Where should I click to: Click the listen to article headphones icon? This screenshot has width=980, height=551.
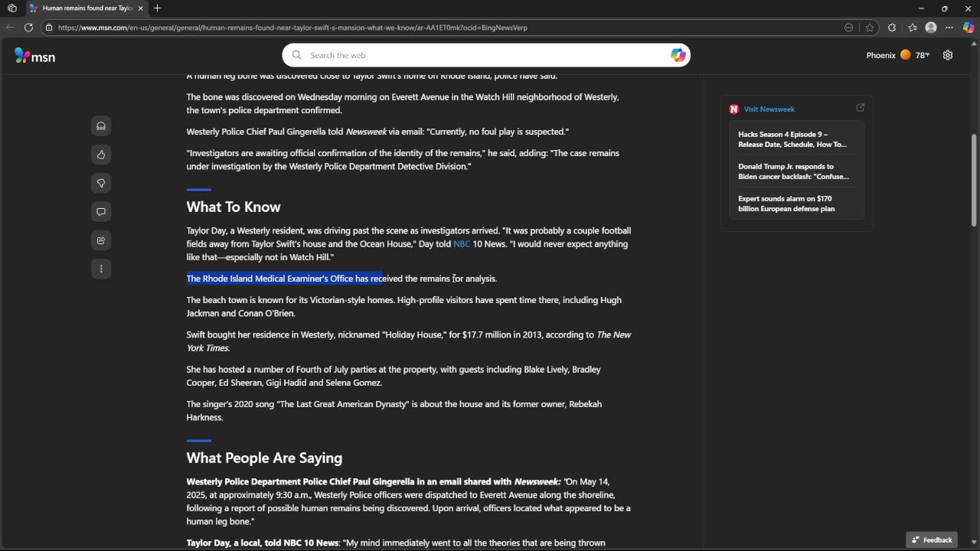tap(101, 126)
